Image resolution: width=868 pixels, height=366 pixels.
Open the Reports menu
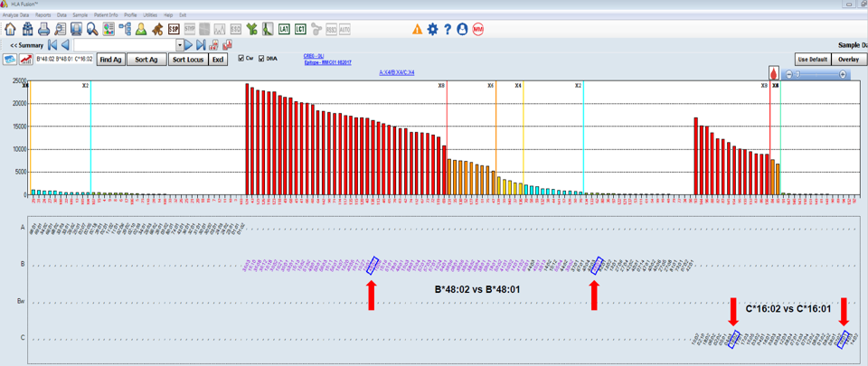click(x=42, y=15)
